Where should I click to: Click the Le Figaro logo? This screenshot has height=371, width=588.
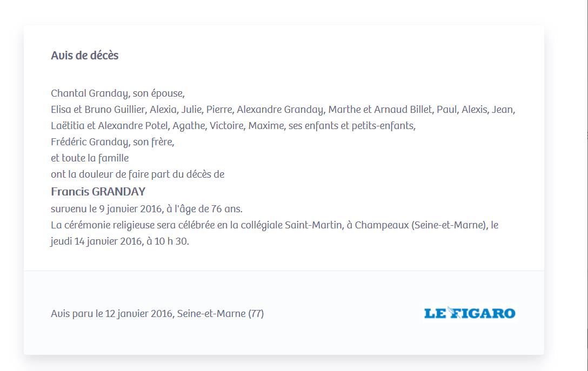point(470,313)
